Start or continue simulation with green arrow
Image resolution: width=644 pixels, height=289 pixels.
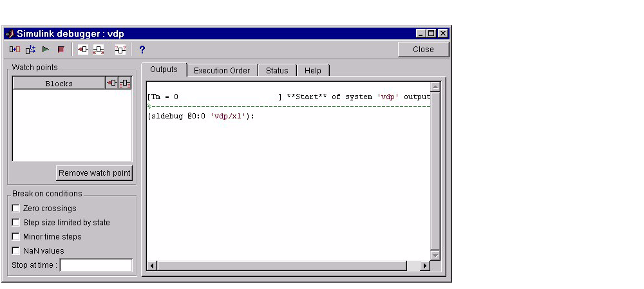(46, 50)
